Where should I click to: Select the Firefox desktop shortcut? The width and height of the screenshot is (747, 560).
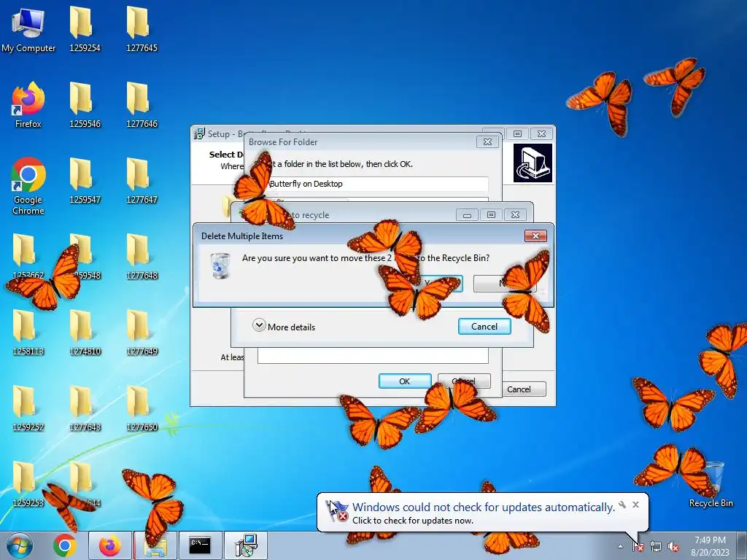28,105
